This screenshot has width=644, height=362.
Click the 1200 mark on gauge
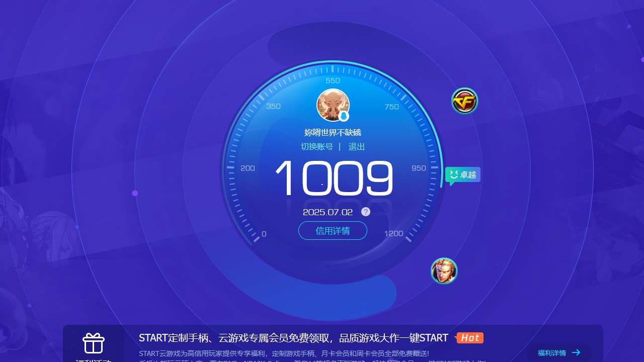393,233
